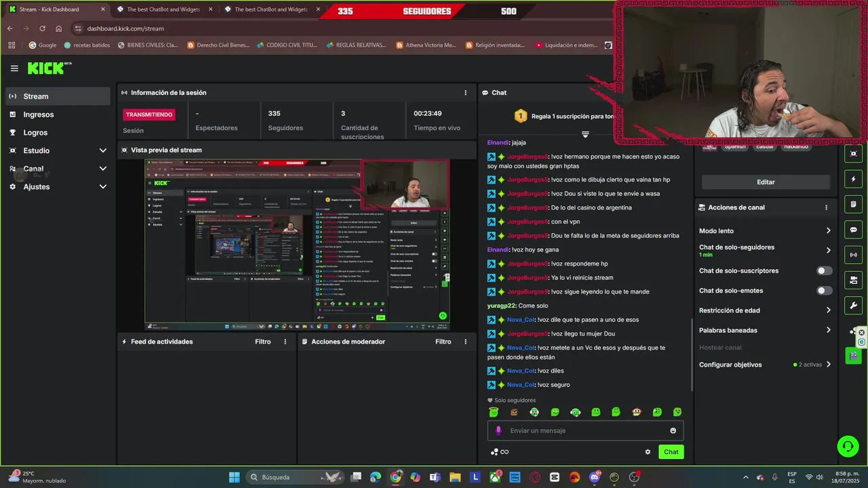Select the brown angry face emote
Image resolution: width=868 pixels, height=488 pixels.
[514, 412]
